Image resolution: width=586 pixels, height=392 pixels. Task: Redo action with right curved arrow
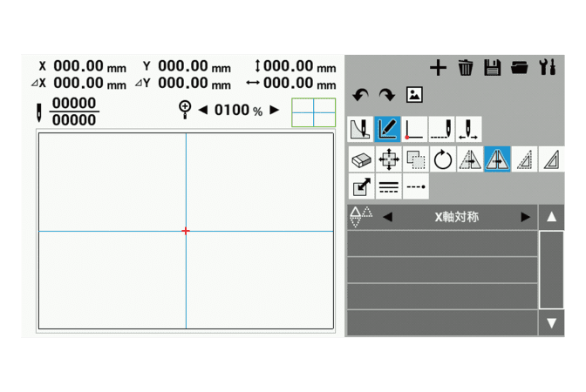tap(386, 95)
